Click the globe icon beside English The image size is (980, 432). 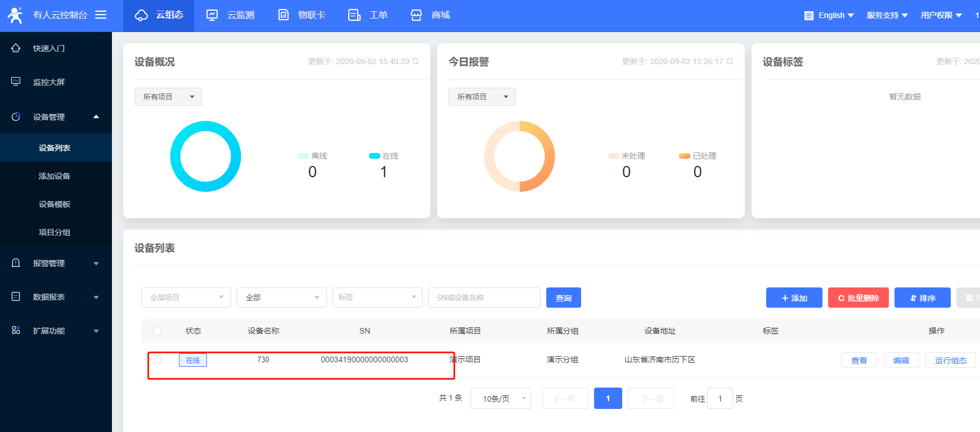coord(809,16)
